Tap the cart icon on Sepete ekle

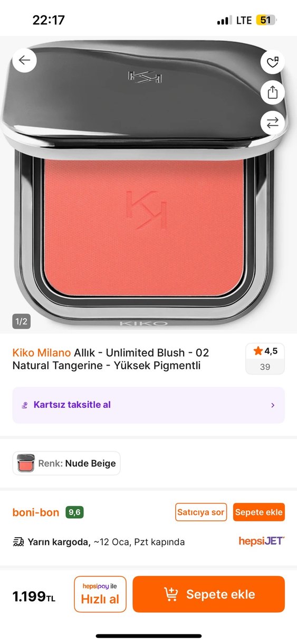(x=171, y=594)
